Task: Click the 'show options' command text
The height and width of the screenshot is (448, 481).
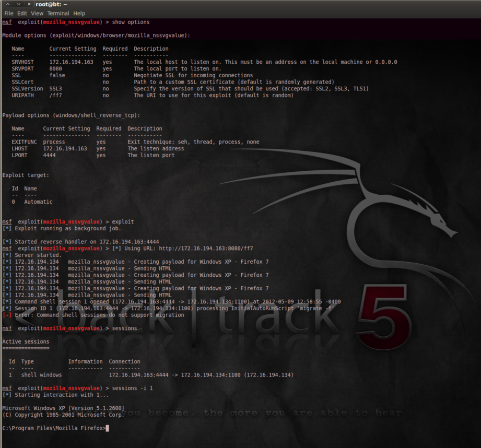Action: pos(131,22)
